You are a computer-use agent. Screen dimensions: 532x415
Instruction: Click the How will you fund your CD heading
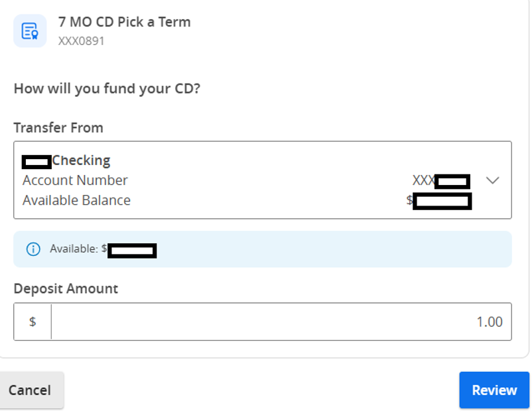click(x=107, y=88)
